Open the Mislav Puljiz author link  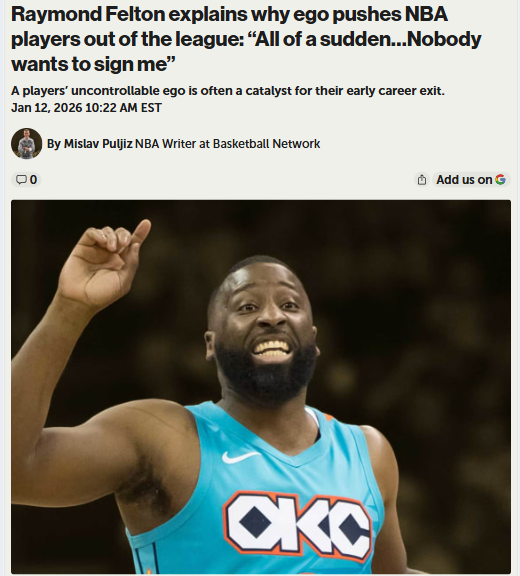tap(98, 144)
